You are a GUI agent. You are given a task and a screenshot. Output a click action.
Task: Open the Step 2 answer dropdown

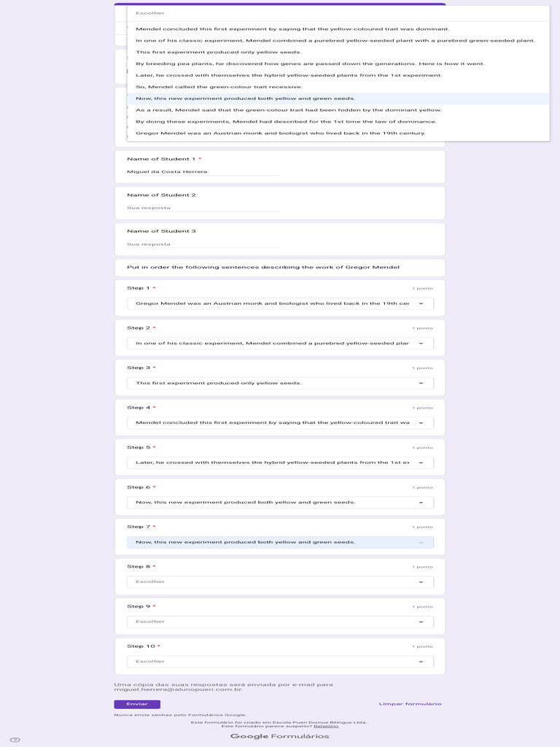(x=280, y=343)
